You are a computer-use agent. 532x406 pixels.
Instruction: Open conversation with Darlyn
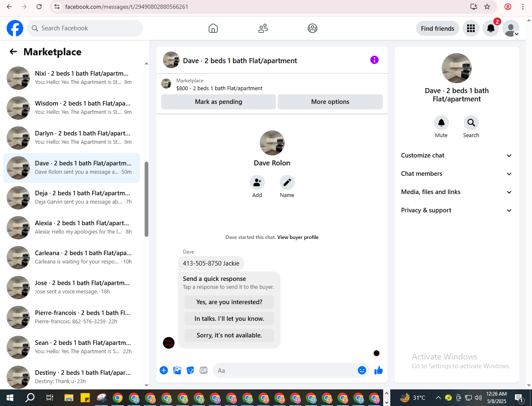pos(71,138)
